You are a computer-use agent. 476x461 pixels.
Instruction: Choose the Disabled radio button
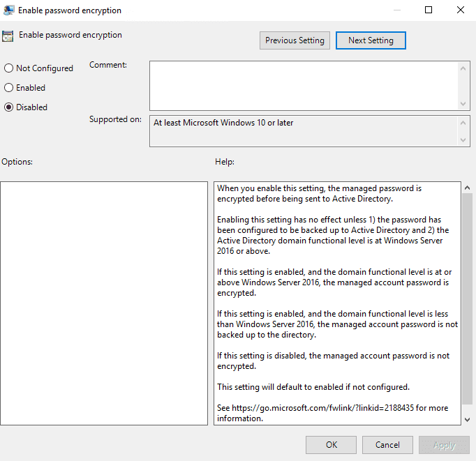pyautogui.click(x=9, y=107)
